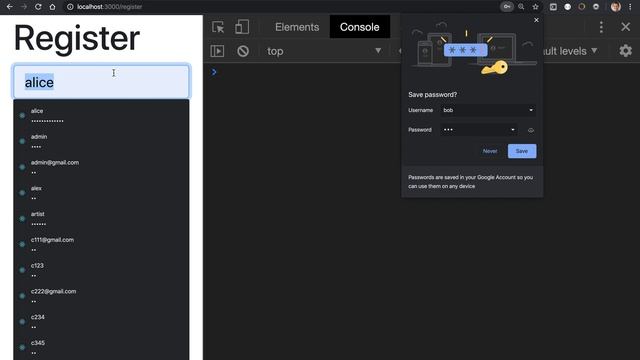640x360 pixels.
Task: Close the DevTools panel
Action: (x=625, y=27)
